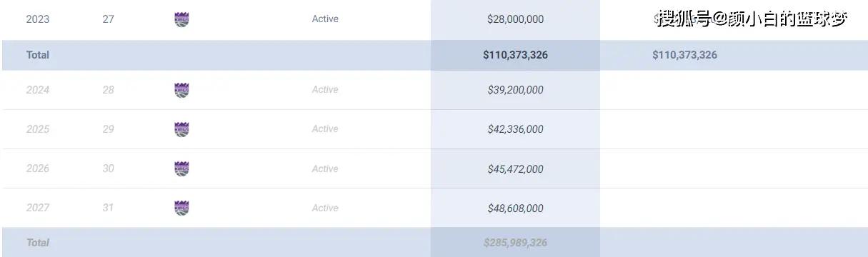Select the 2024 season year cell
The height and width of the screenshot is (257, 868).
click(38, 90)
